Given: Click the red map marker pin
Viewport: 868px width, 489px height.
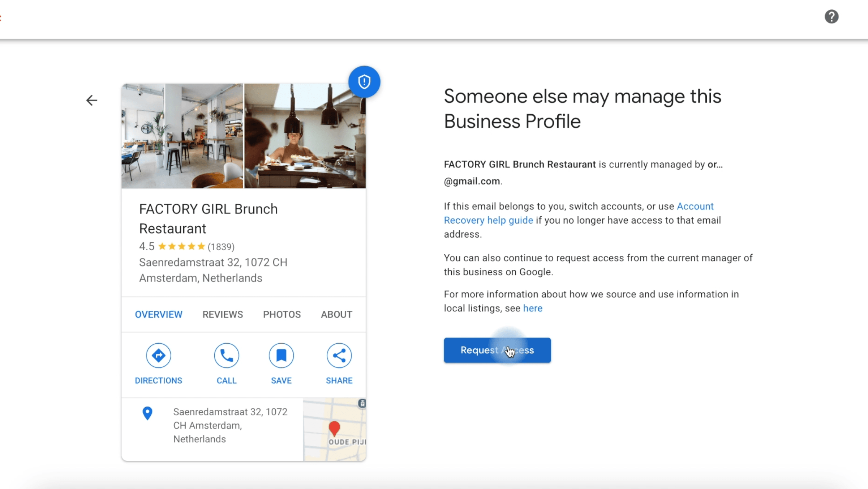Looking at the screenshot, I should click(x=334, y=428).
